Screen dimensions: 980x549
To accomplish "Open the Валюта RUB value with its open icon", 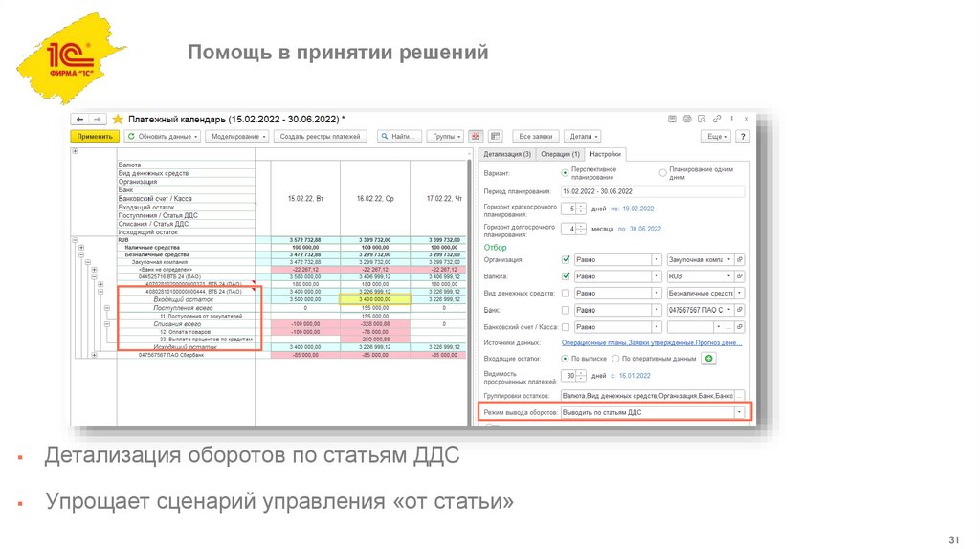I will pyautogui.click(x=740, y=276).
